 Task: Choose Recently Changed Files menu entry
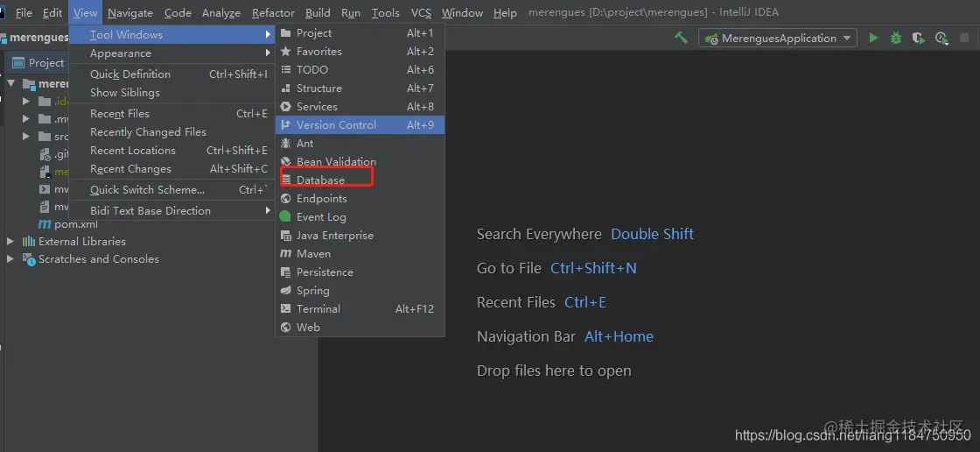tap(171, 132)
